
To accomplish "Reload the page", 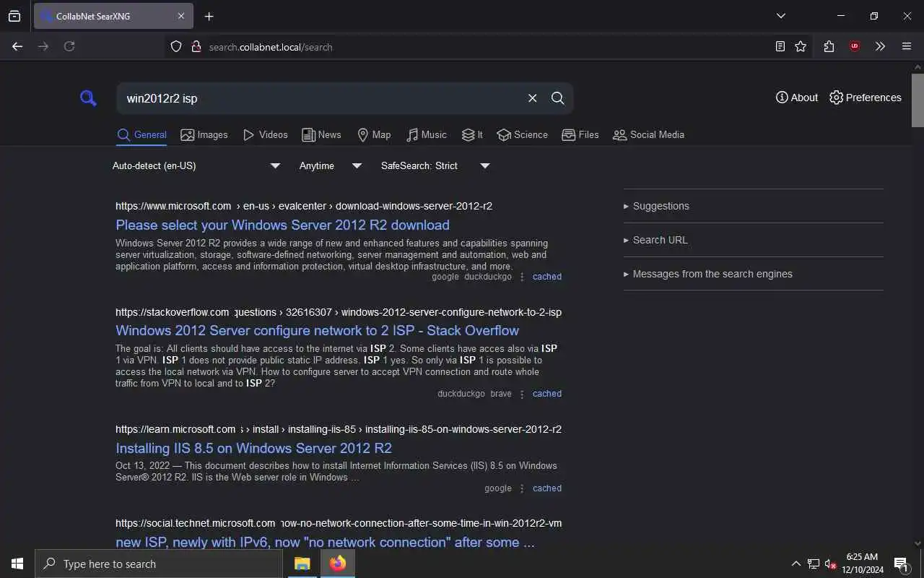I will tap(69, 46).
